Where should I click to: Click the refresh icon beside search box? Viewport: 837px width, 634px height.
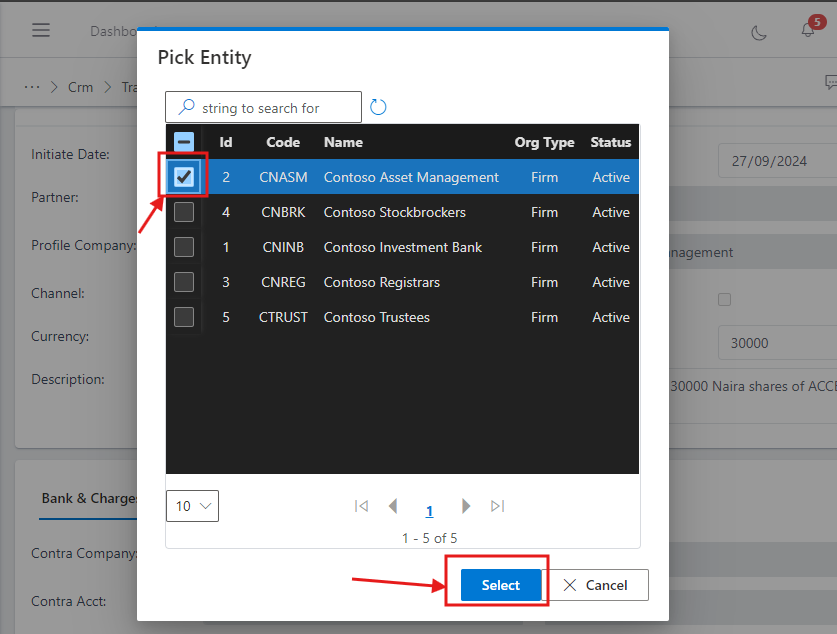378,107
